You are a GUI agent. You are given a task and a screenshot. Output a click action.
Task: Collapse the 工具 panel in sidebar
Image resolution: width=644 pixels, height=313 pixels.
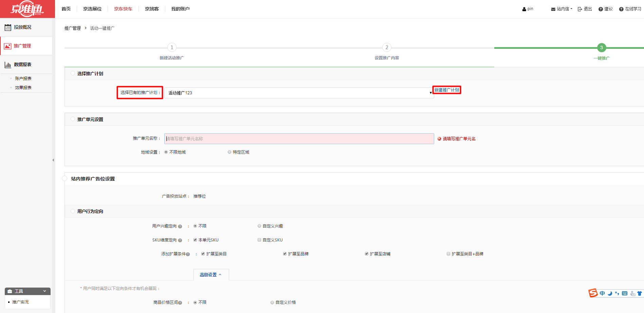44,291
